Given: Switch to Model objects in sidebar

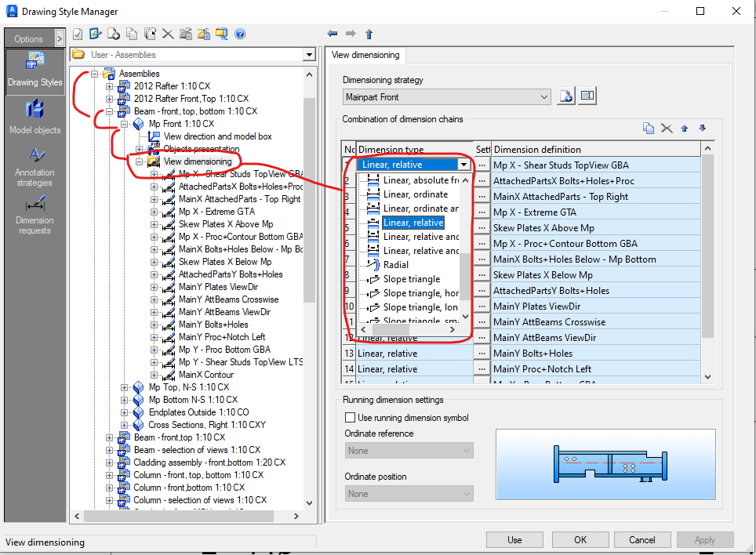Looking at the screenshot, I should (x=35, y=117).
